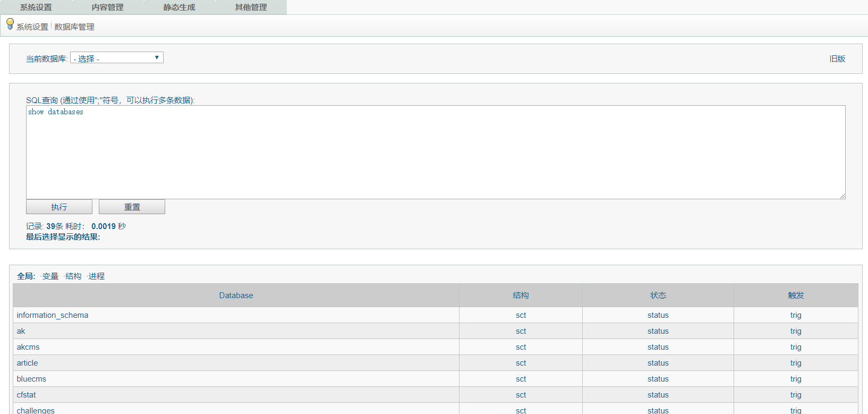Click the lightbulb icon beside 系统设置
Image resolution: width=868 pixels, height=414 pixels.
point(10,24)
